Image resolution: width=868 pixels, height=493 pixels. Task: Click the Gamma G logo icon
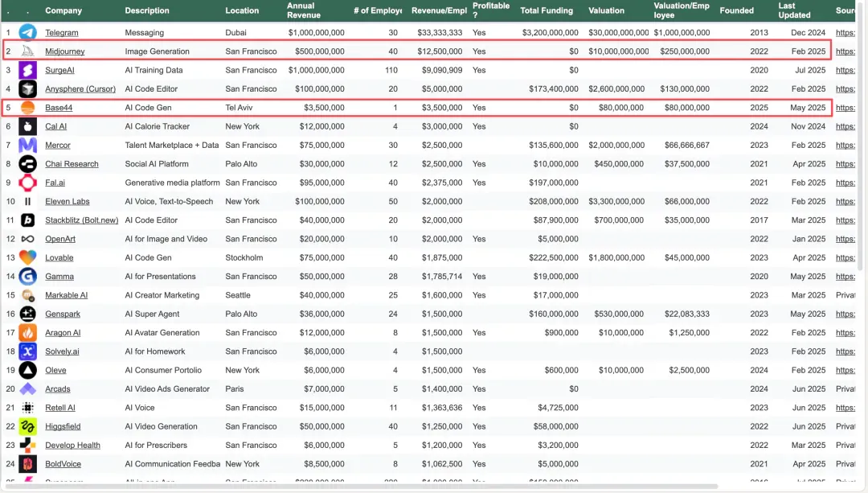[x=27, y=277]
